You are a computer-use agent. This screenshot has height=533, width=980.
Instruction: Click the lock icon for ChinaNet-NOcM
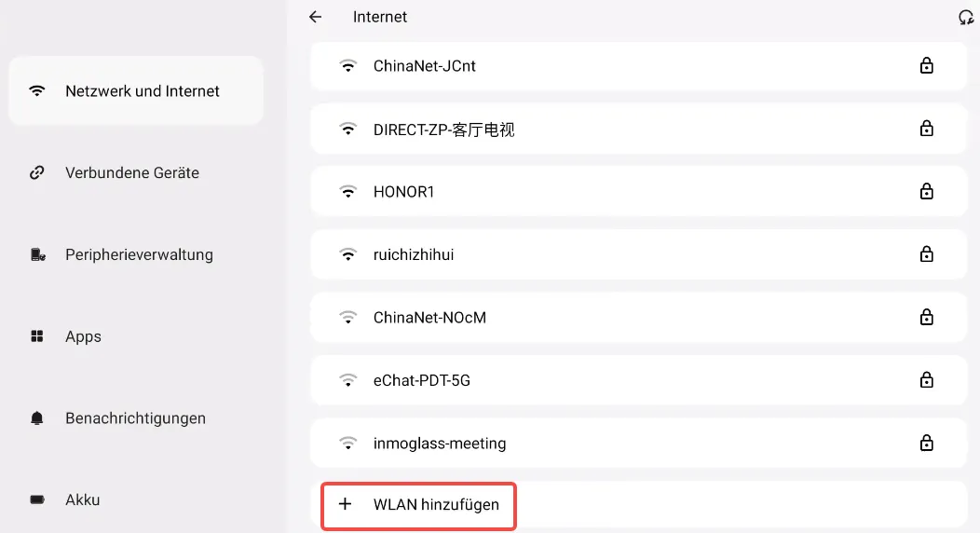(926, 318)
